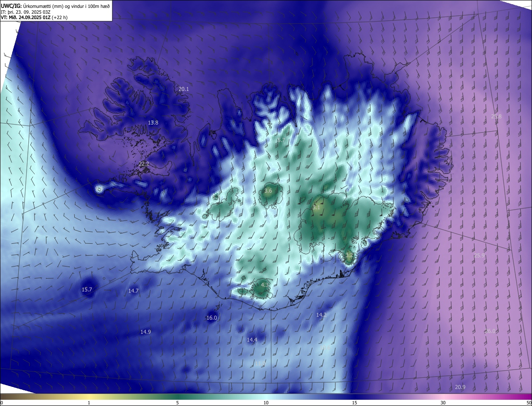Click the color scale tick labeled 50
The image size is (532, 406).
tap(529, 403)
